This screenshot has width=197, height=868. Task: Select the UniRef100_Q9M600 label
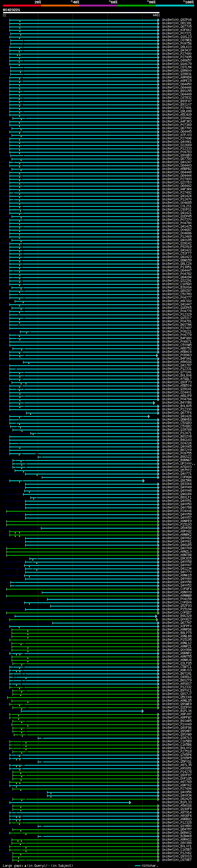click(x=176, y=71)
